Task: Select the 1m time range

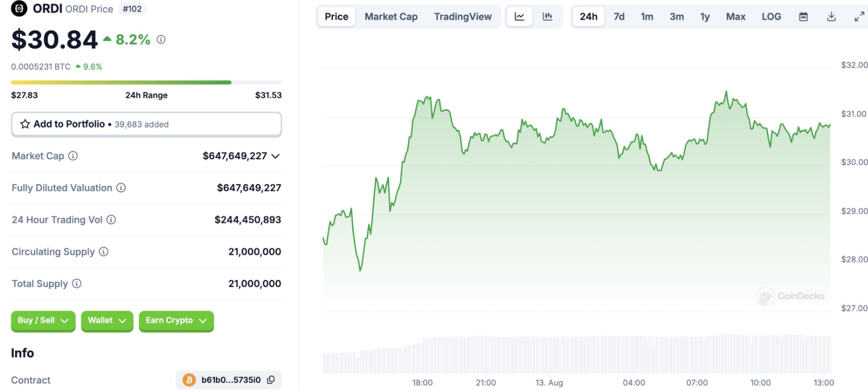Action: point(647,17)
